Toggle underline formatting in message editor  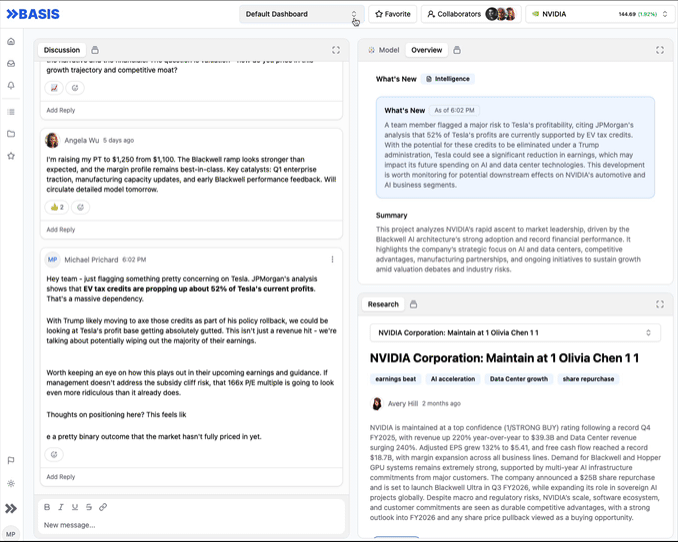pyautogui.click(x=75, y=507)
